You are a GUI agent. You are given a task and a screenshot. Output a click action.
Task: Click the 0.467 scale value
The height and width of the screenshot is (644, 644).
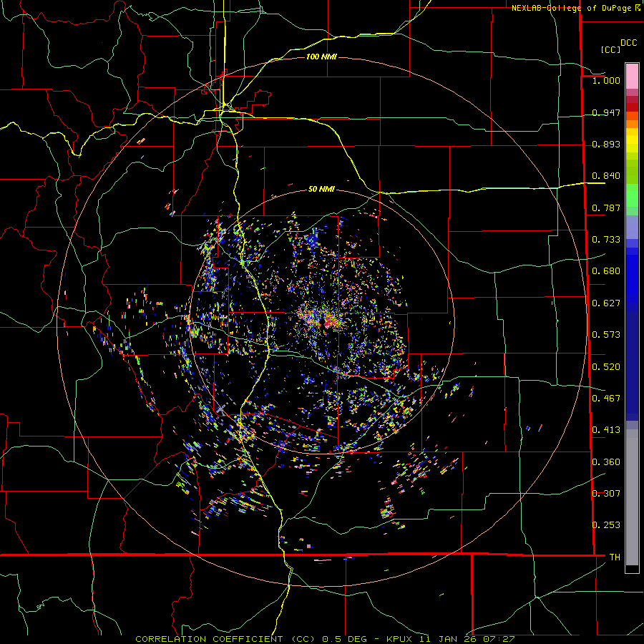pos(606,399)
